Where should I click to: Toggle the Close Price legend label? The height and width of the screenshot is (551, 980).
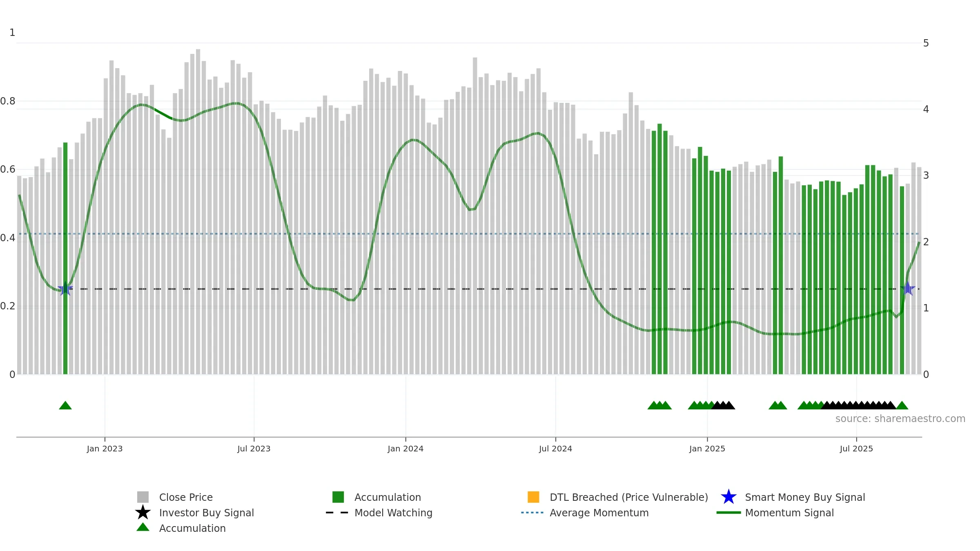pyautogui.click(x=186, y=497)
